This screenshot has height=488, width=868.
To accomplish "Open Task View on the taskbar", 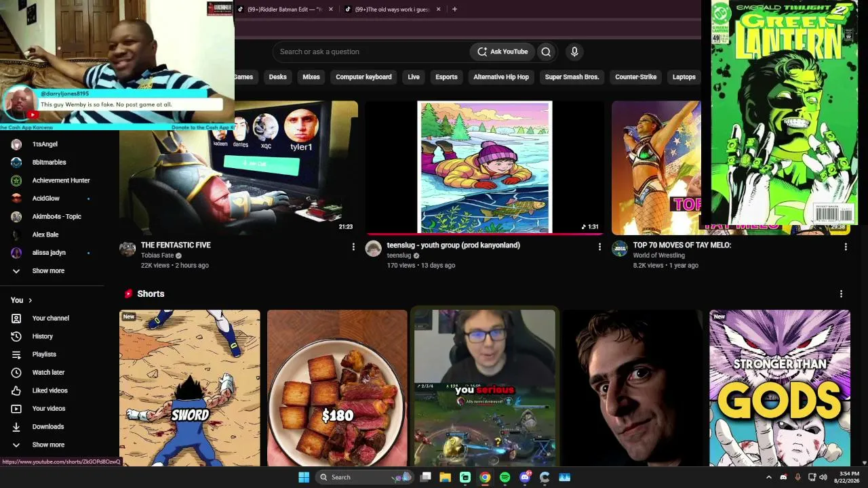I will pos(426,477).
